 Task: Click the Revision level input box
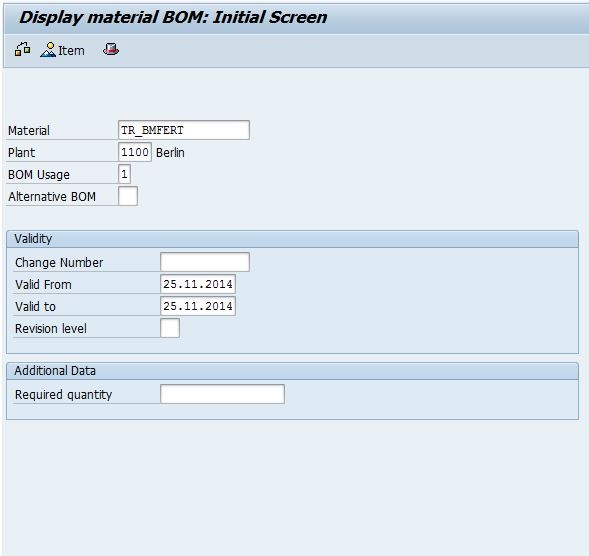pyautogui.click(x=170, y=328)
